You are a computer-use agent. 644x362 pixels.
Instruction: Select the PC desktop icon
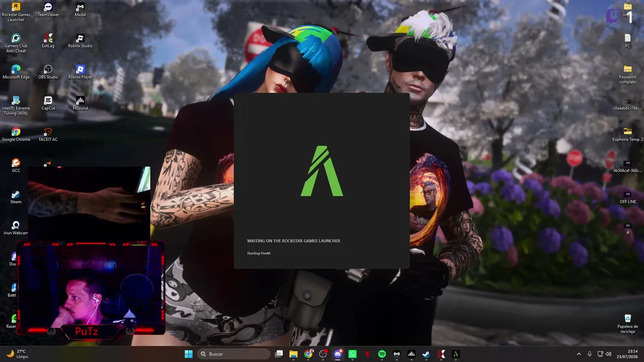coord(627,41)
